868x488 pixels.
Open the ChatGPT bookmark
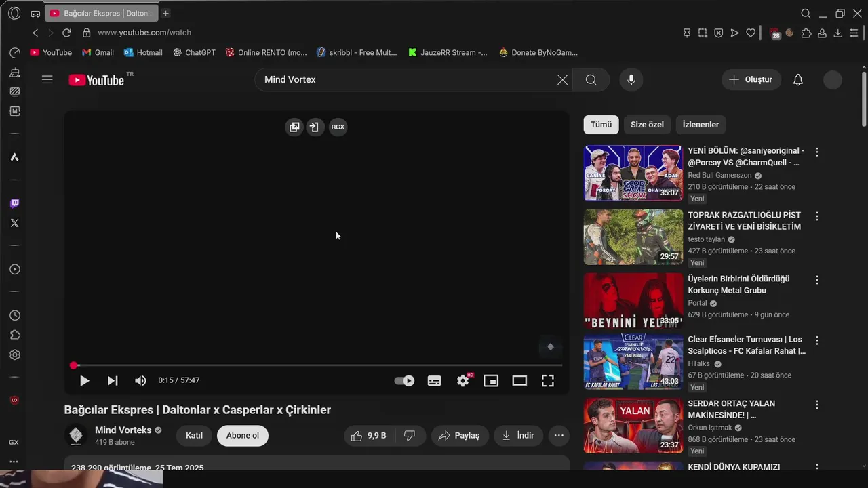[194, 52]
